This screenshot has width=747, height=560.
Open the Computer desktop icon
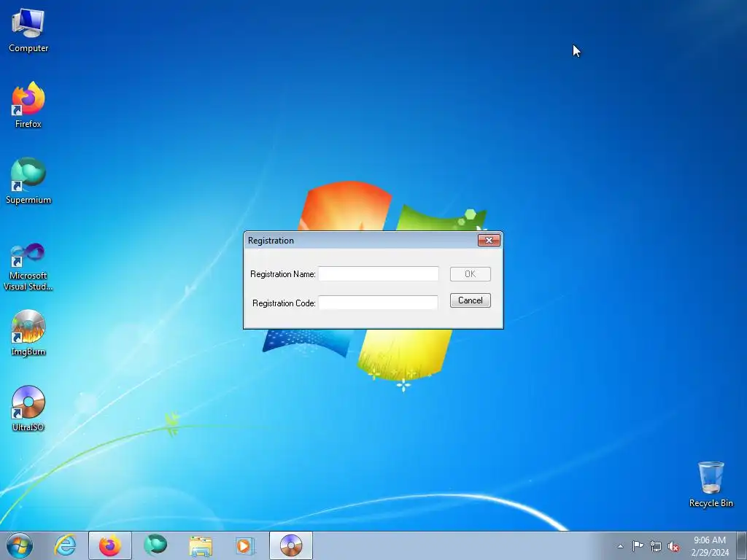point(28,31)
